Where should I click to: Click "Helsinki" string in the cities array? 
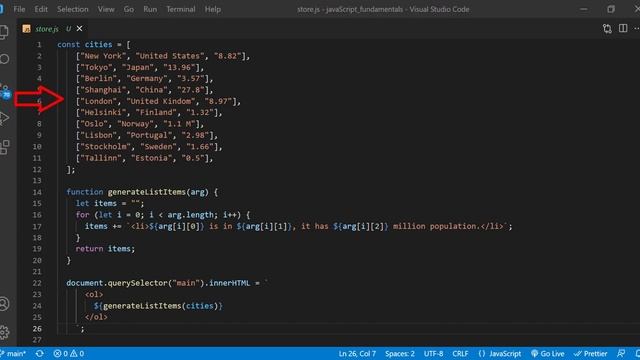(103, 112)
